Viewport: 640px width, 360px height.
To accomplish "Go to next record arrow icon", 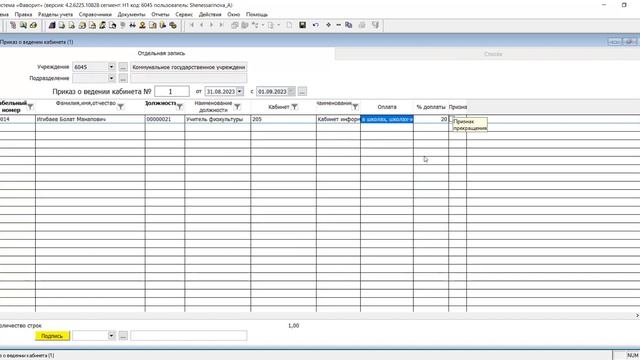I will click(x=211, y=25).
